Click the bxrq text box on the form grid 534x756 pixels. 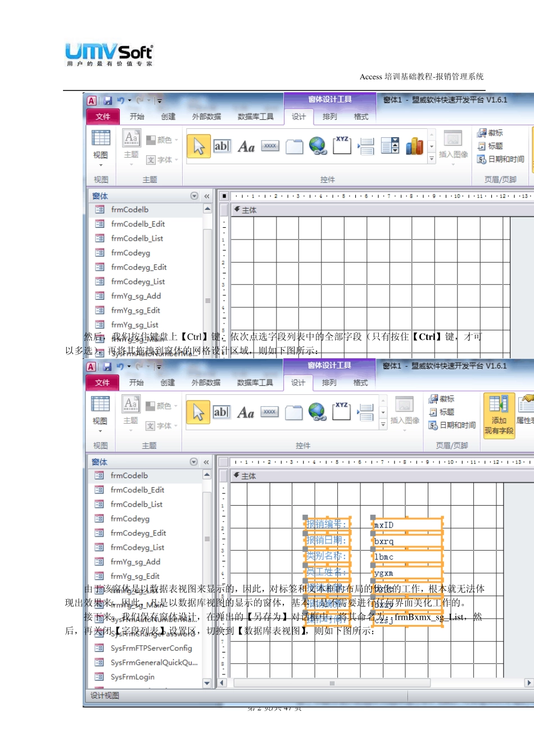408,541
